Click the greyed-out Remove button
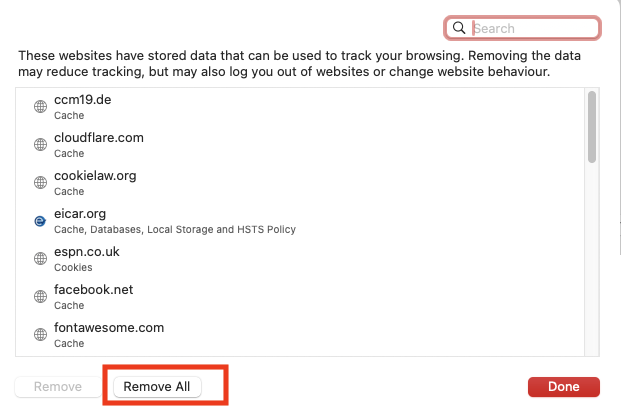The image size is (621, 416). pos(58,386)
